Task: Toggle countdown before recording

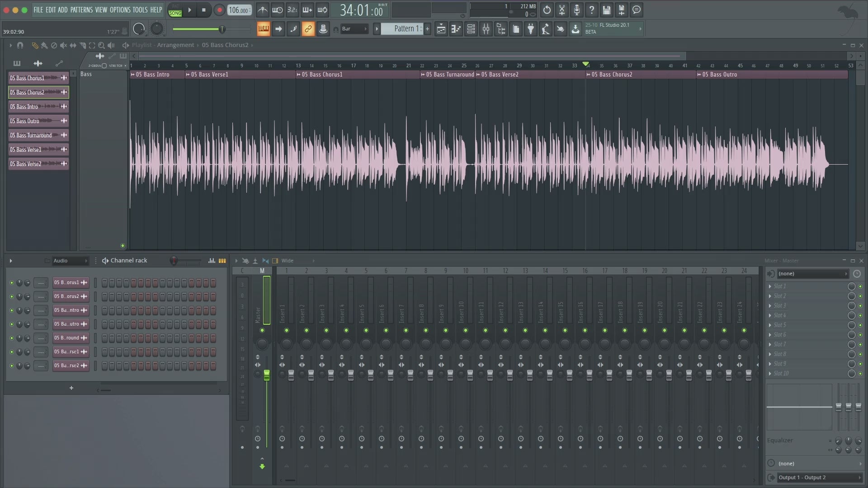Action: point(292,10)
